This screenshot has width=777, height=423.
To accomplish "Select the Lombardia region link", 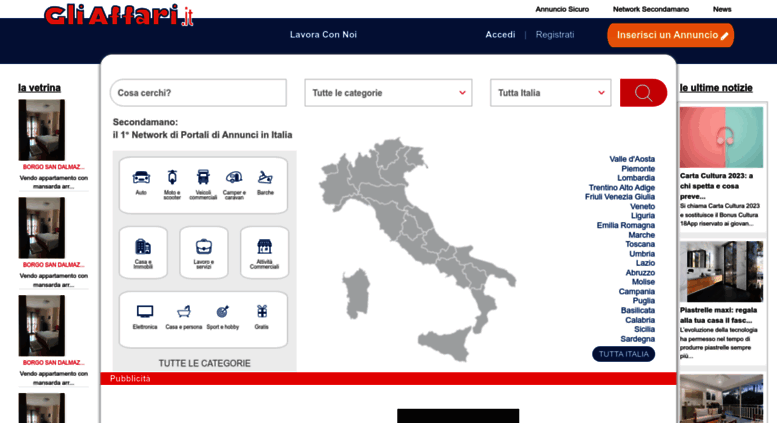I will tap(636, 178).
